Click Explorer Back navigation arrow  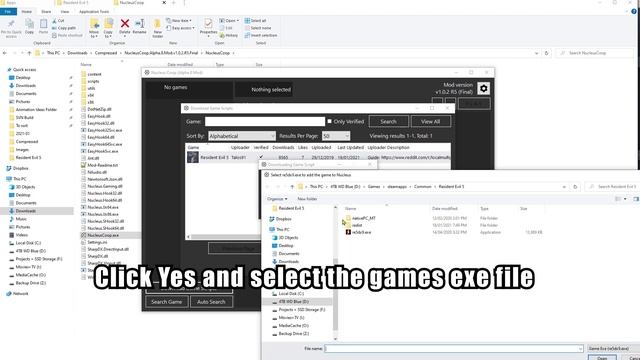[x=5, y=53]
